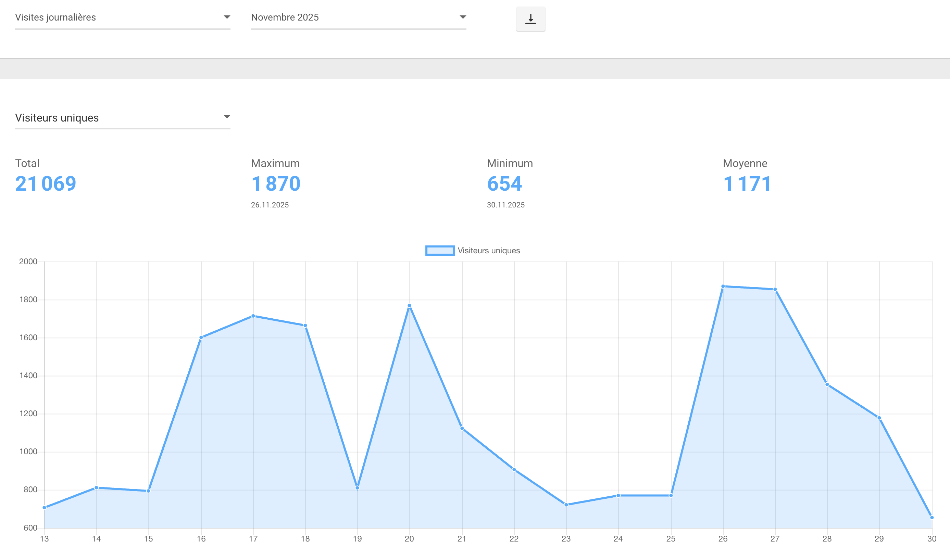
Task: Click the Maximum value 1 870
Action: click(x=276, y=184)
